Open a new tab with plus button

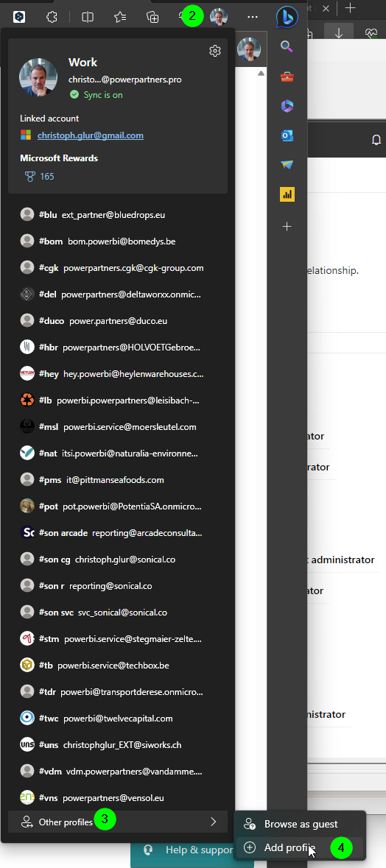click(349, 8)
